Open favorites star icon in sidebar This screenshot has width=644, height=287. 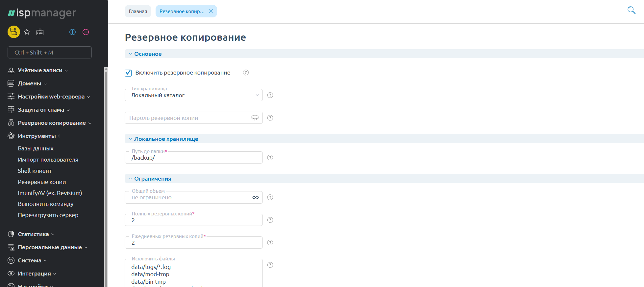tap(27, 32)
